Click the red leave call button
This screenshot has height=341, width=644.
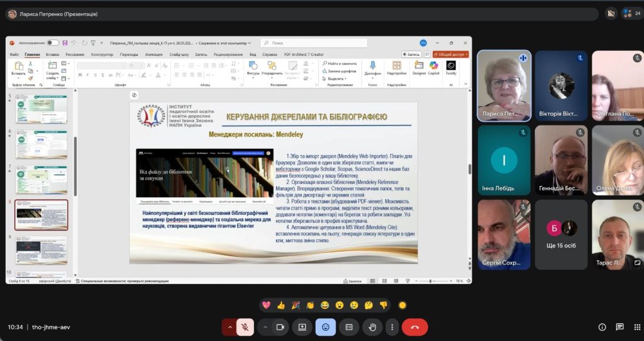click(x=415, y=327)
